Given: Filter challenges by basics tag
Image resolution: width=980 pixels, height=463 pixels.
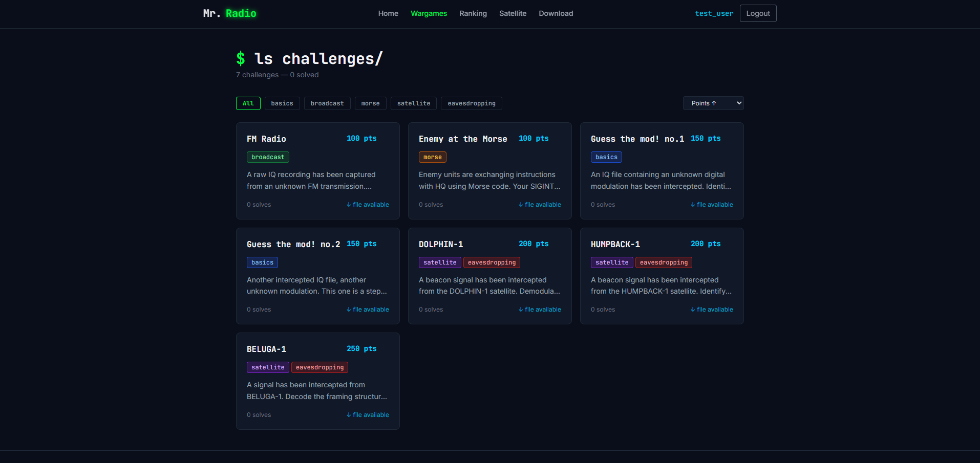Looking at the screenshot, I should 282,103.
